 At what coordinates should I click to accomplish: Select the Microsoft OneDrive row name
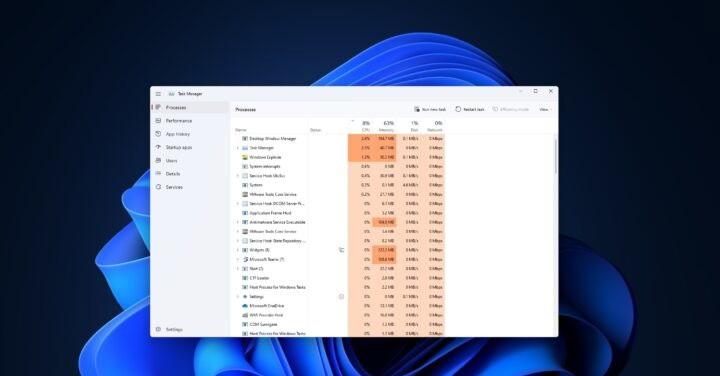tap(267, 306)
